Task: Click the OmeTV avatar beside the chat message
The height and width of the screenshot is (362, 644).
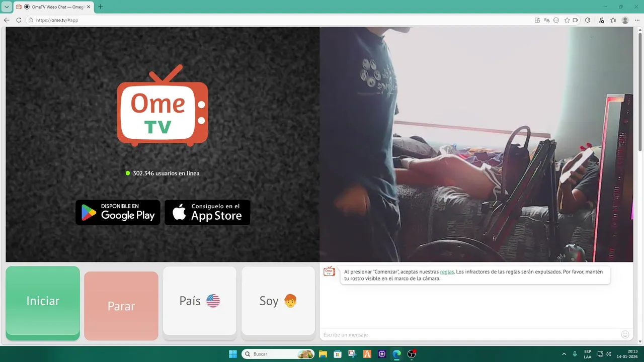Action: [x=329, y=271]
